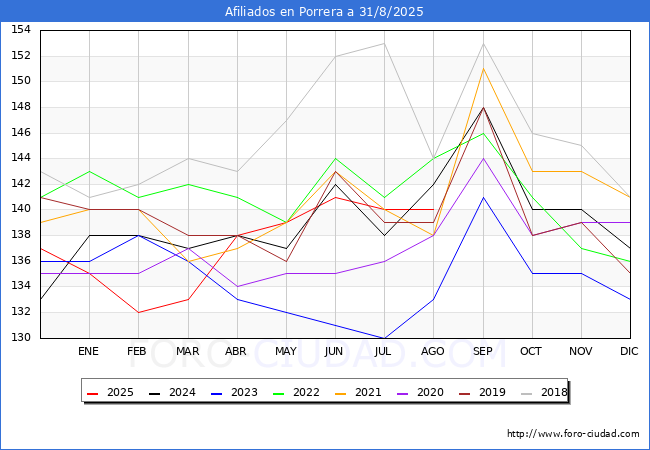This screenshot has width=650, height=450.
Task: Click the black 2024 legend color swatch
Action: (x=154, y=393)
